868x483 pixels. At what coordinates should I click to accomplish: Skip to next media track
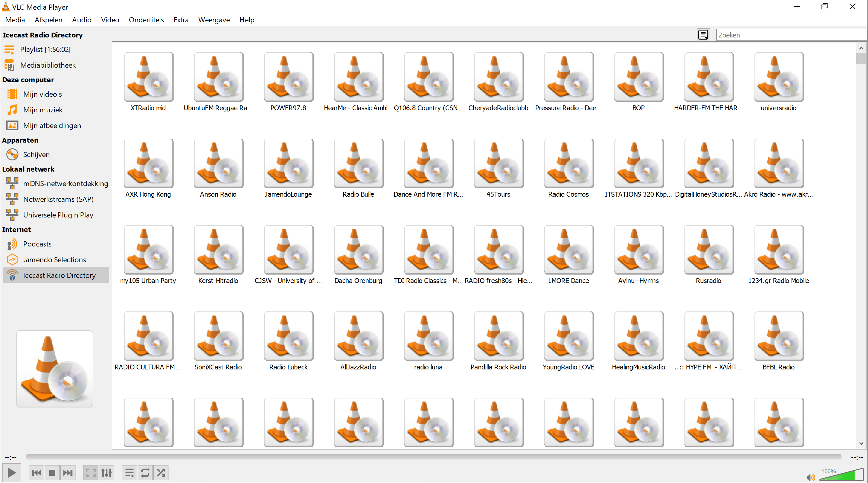click(68, 472)
